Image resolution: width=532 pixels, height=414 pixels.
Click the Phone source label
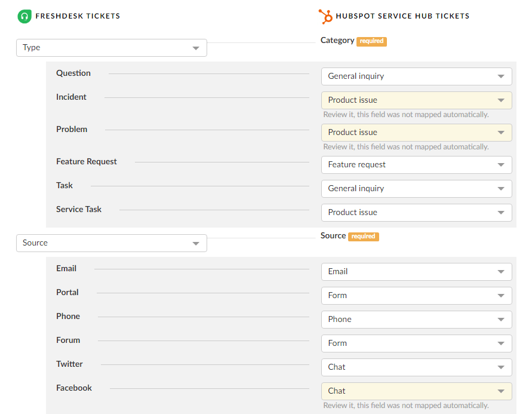(68, 316)
